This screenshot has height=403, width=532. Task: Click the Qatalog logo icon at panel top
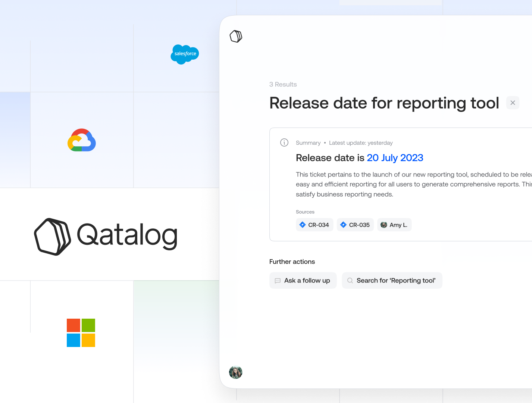[x=236, y=36]
